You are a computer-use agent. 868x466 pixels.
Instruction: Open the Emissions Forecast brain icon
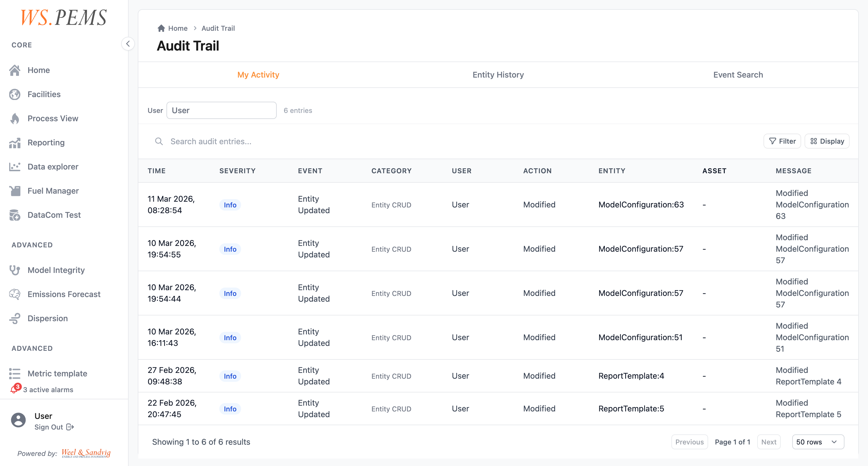[15, 294]
